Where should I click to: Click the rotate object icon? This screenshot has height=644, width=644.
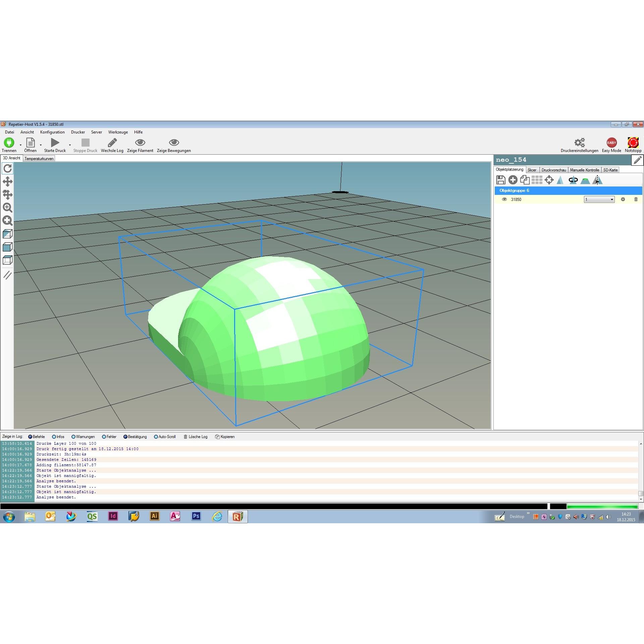(573, 180)
